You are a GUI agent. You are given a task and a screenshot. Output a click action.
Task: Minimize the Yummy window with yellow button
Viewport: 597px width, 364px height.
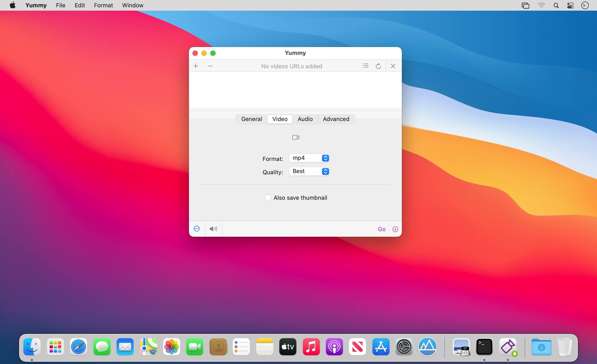pyautogui.click(x=204, y=53)
